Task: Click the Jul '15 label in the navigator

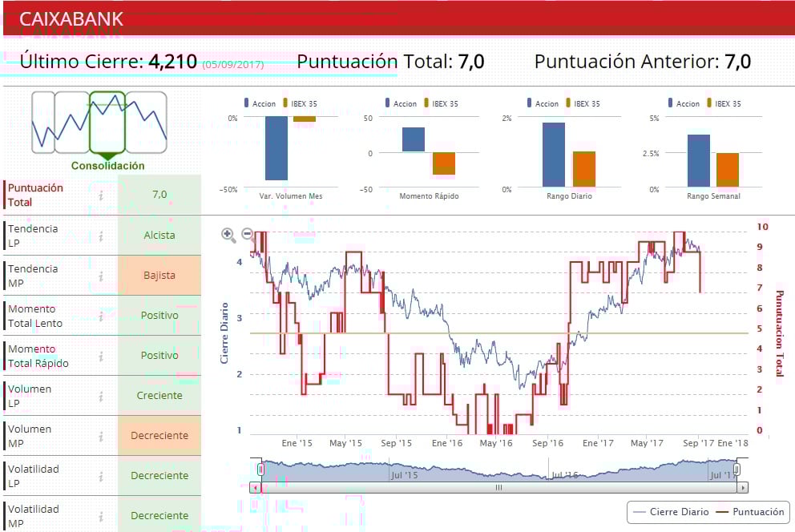Action: (x=405, y=475)
